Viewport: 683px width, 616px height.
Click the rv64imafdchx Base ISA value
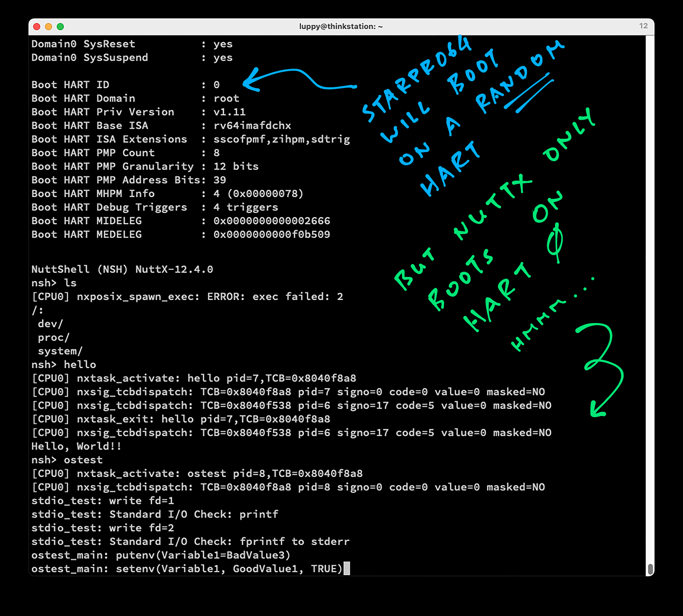[x=252, y=125]
